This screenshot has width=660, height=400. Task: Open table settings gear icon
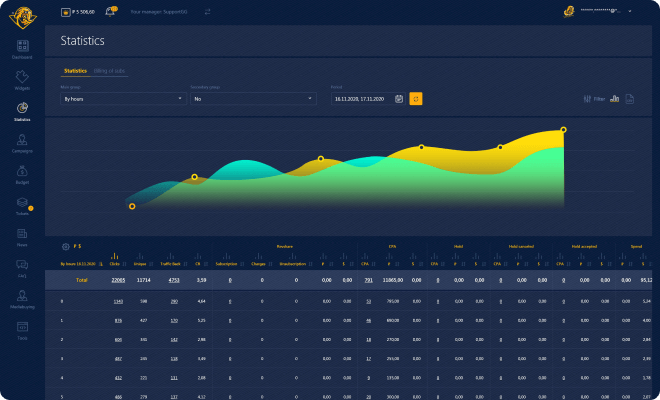66,246
